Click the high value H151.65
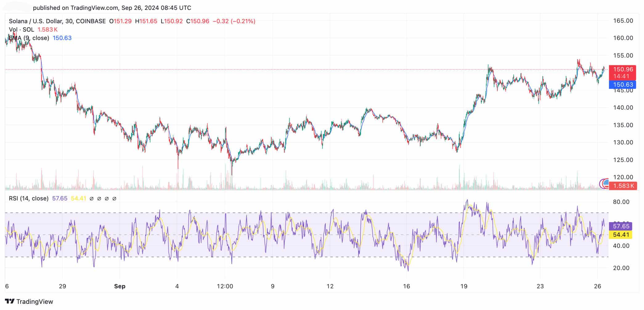The width and height of the screenshot is (644, 310). click(x=146, y=21)
